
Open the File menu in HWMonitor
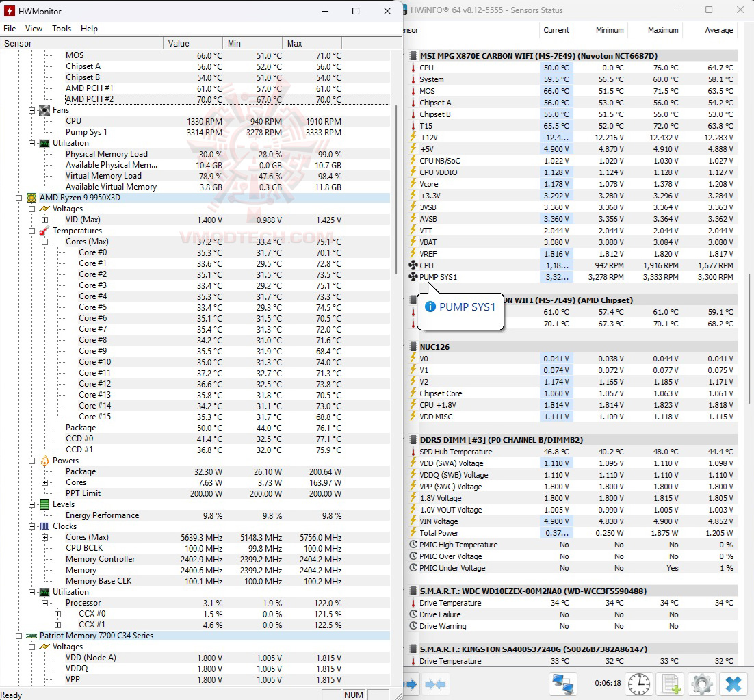pyautogui.click(x=10, y=28)
